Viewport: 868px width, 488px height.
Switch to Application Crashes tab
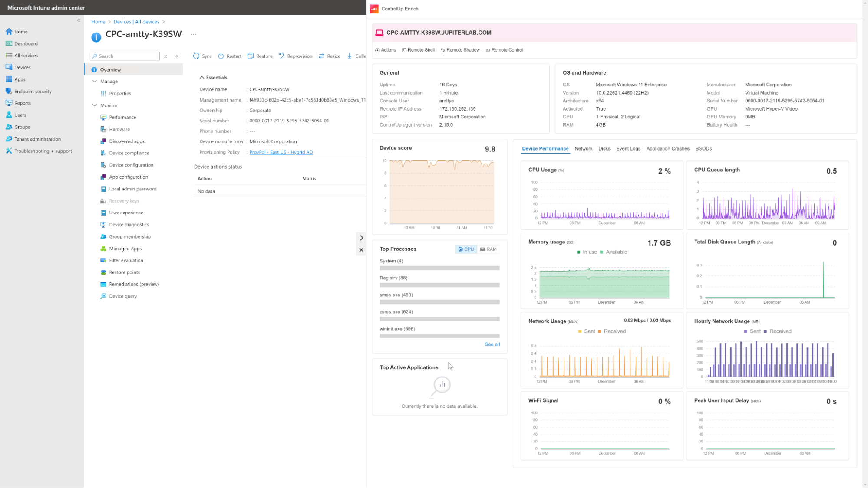click(667, 149)
